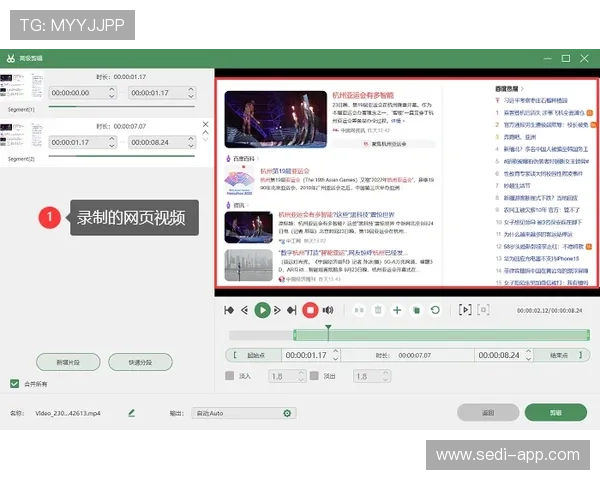This screenshot has height=480, width=600.
Task: Click the pencil icon to rename file
Action: 131,412
